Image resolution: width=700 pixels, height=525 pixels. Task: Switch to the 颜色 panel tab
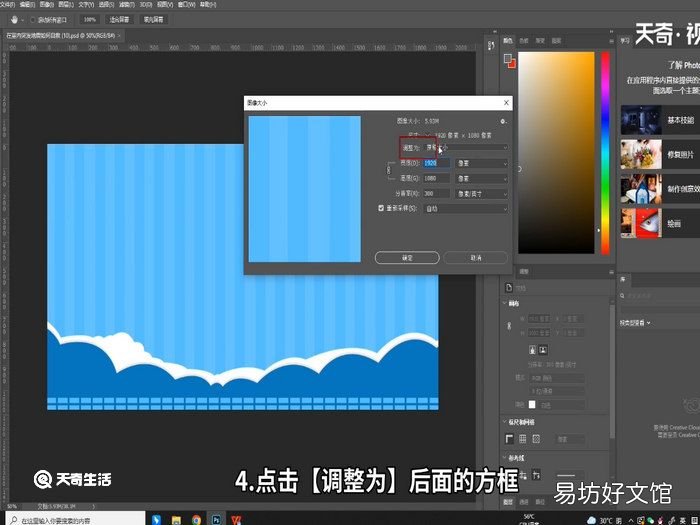click(508, 41)
